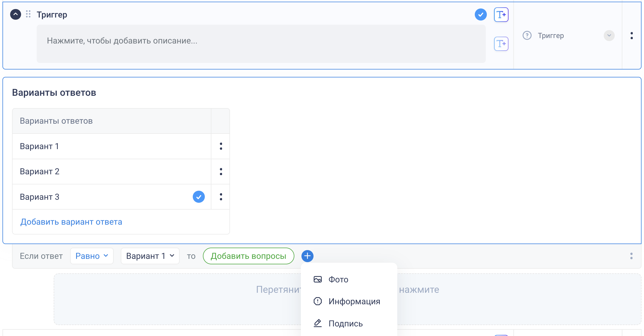Screen dimensions: 644x336
Task: Choose Фото from the popup menu
Action: [x=338, y=279]
